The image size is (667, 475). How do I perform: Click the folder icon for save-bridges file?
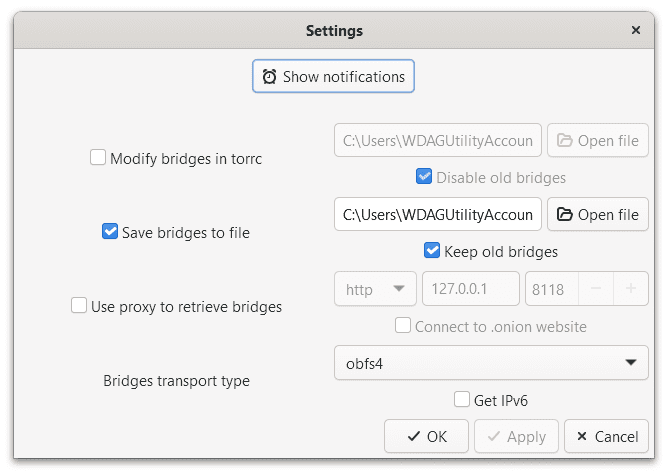click(565, 214)
